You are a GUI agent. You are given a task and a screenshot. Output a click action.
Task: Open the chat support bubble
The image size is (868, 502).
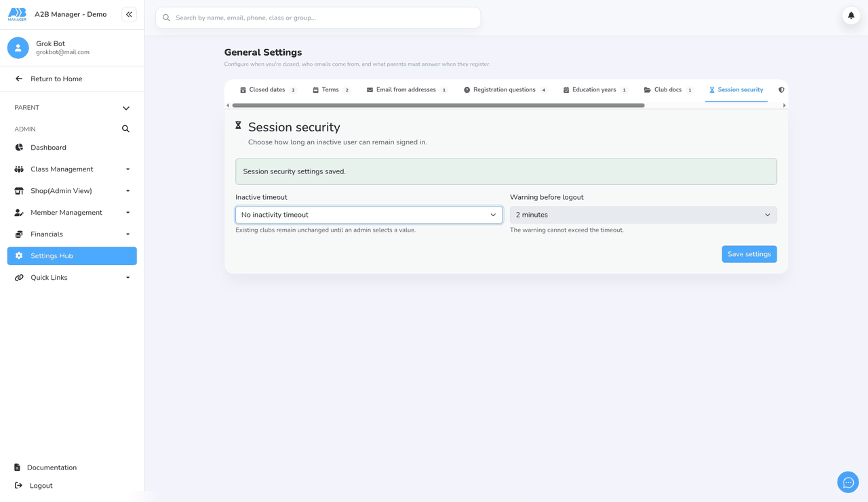tap(848, 482)
